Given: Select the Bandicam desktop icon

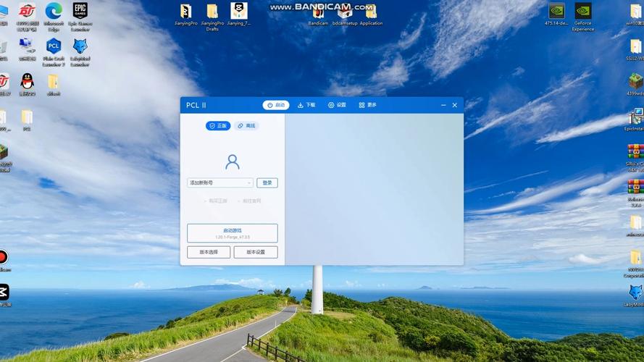Looking at the screenshot, I should 318,12.
